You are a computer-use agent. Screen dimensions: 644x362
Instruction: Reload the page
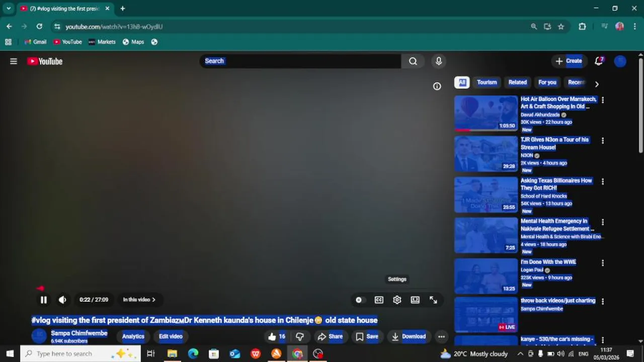39,26
